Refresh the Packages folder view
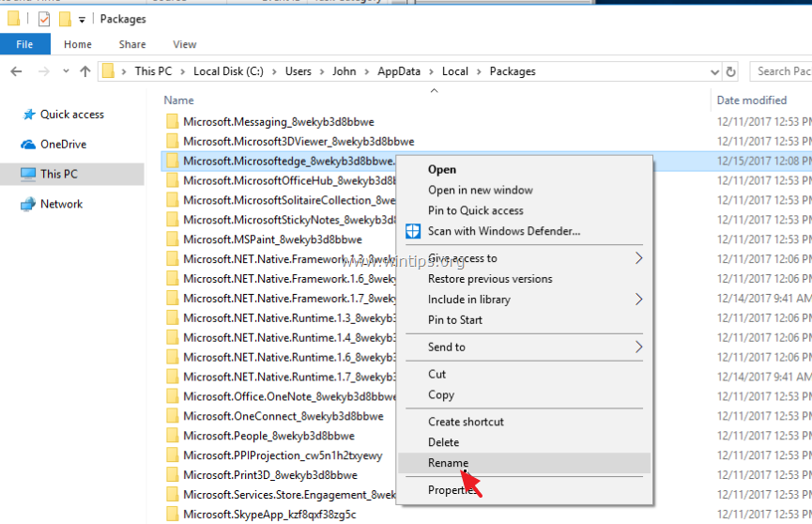 [x=730, y=71]
